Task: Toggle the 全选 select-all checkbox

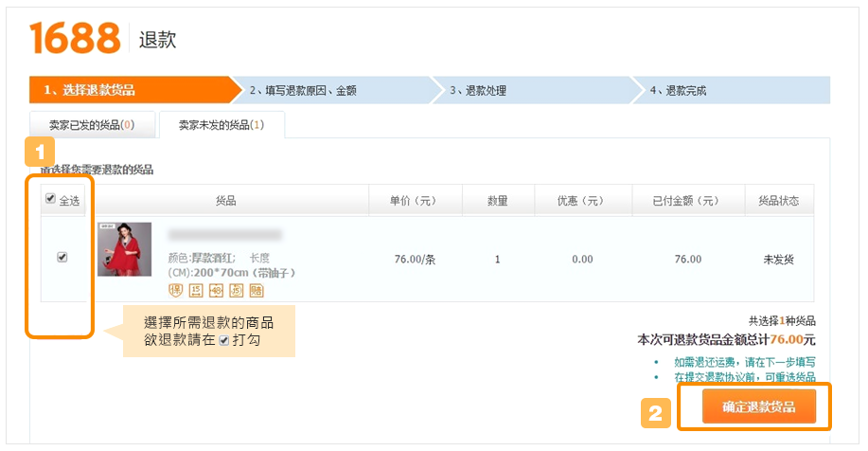Action: [x=50, y=199]
